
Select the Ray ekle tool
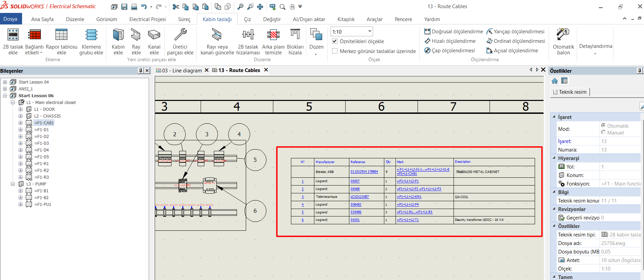click(x=136, y=35)
